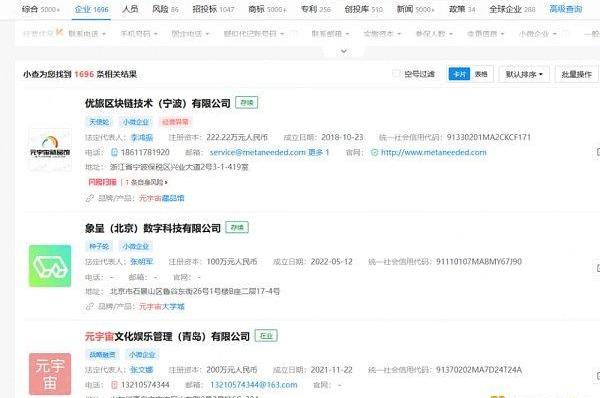Viewport: 600px width, 398px height.
Task: Click the 批量操作 batch operation button
Action: [x=577, y=74]
